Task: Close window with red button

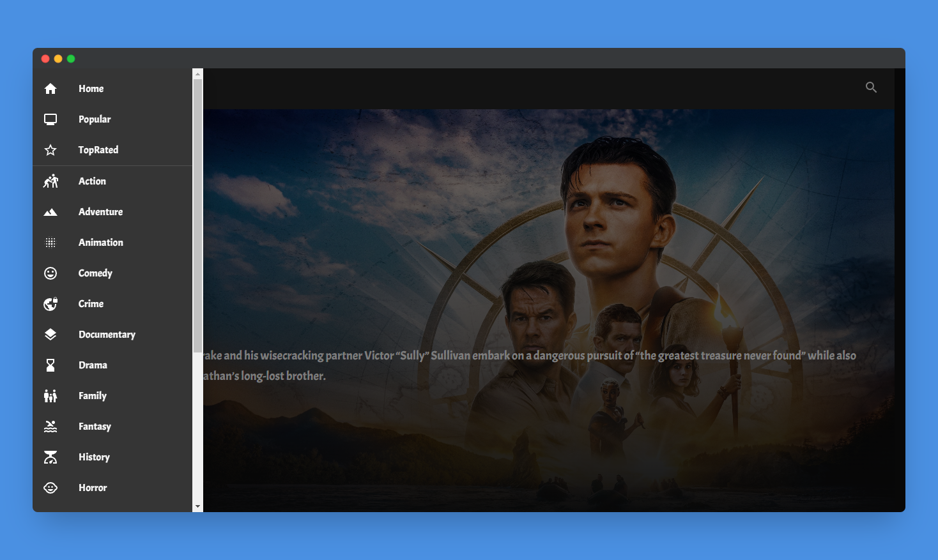Action: [45, 59]
